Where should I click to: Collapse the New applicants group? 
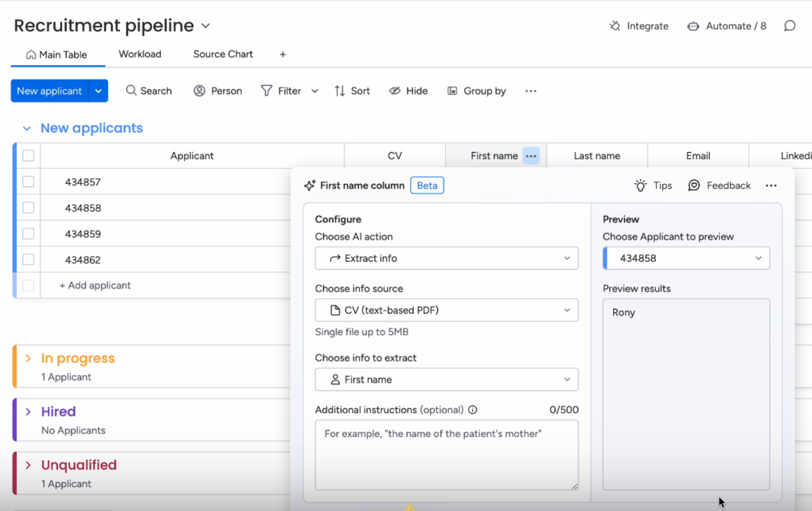point(27,128)
